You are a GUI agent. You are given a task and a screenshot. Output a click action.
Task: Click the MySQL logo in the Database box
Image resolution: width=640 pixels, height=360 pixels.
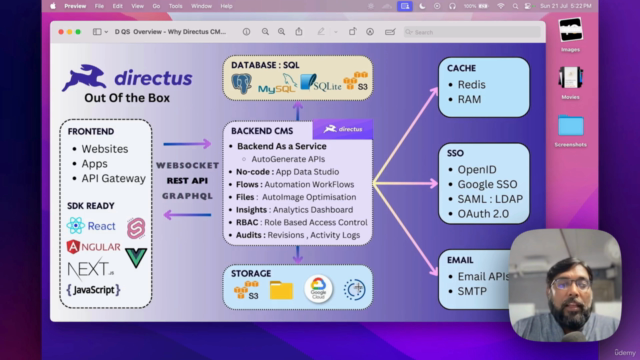coord(278,85)
